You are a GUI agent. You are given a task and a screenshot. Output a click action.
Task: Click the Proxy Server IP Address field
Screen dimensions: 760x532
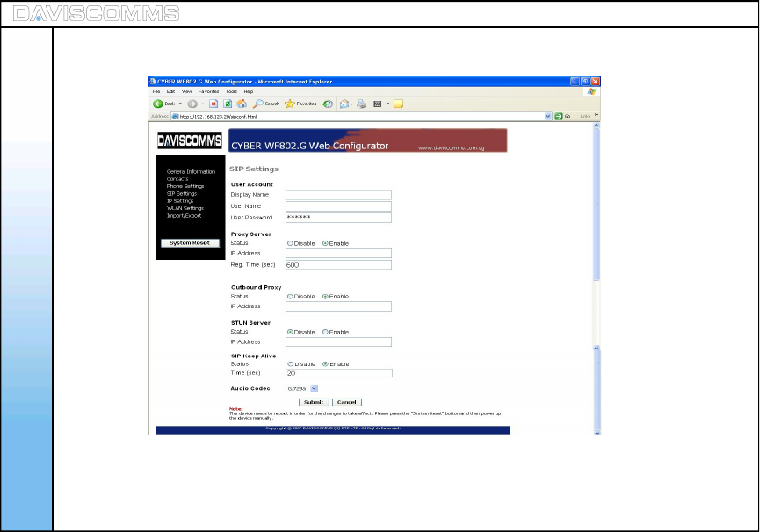click(338, 253)
